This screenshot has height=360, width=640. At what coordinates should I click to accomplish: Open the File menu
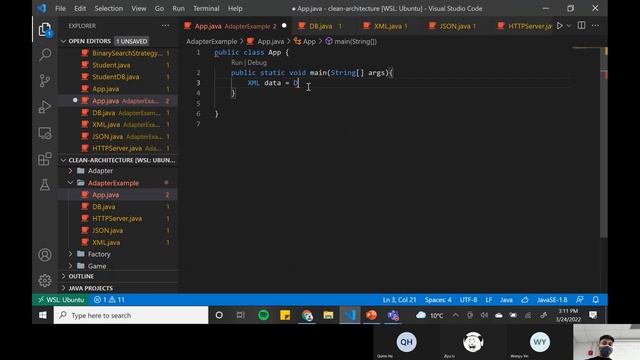coord(60,9)
